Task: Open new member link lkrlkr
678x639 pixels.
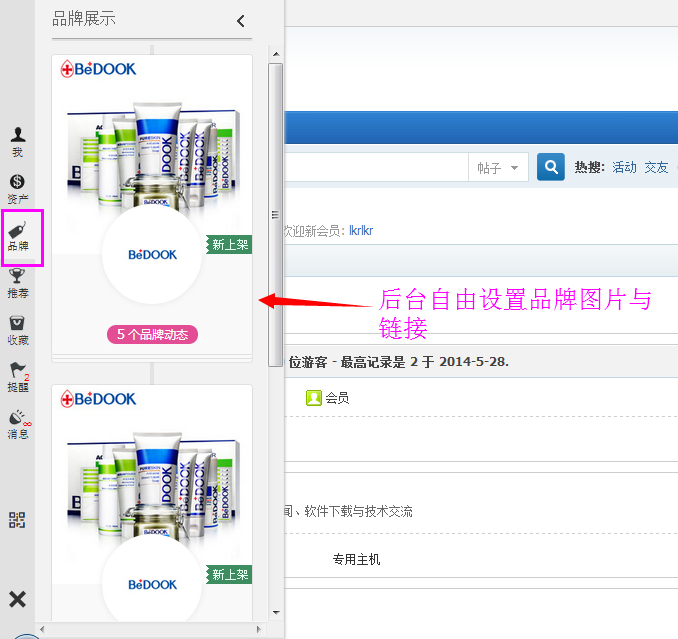Action: 361,230
